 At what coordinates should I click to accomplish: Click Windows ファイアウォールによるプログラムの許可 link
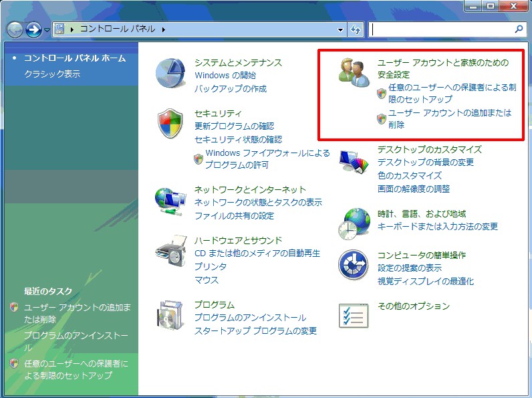pos(267,159)
